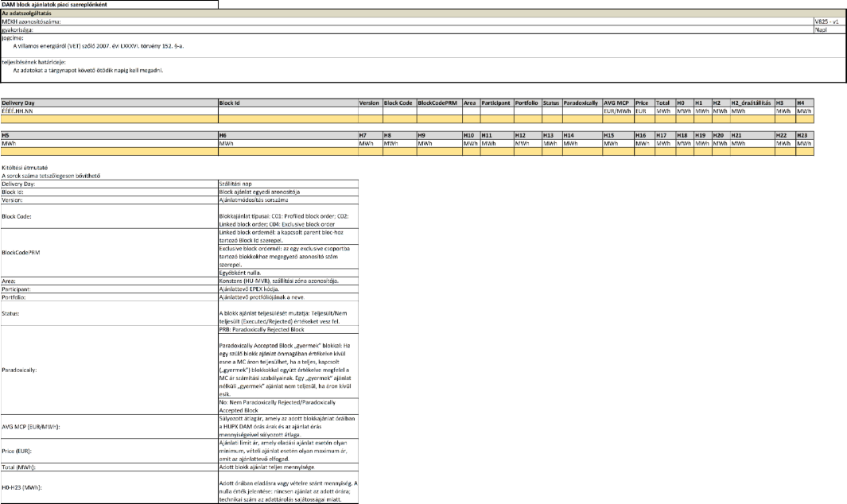Select the 'Kitöltési útmutató' heading
Viewport: 847px width, 504px height.
[x=25, y=168]
